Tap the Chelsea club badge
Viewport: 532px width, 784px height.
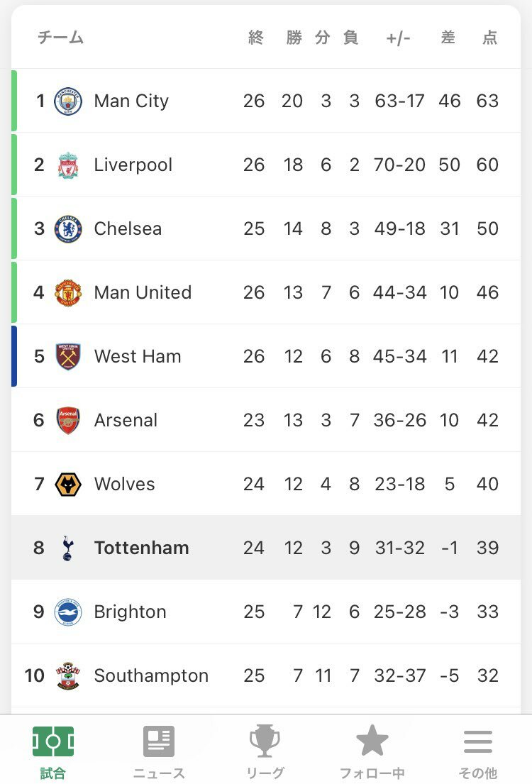[x=68, y=229]
